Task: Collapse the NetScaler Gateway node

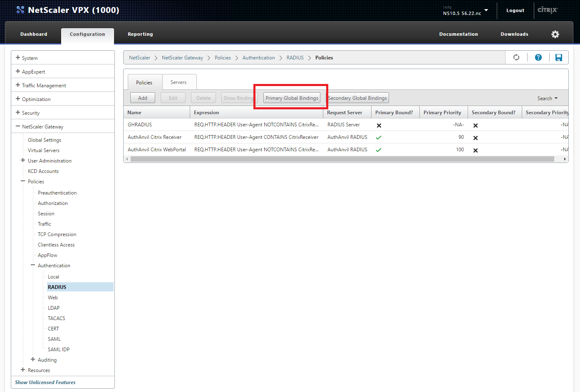Action: click(18, 126)
